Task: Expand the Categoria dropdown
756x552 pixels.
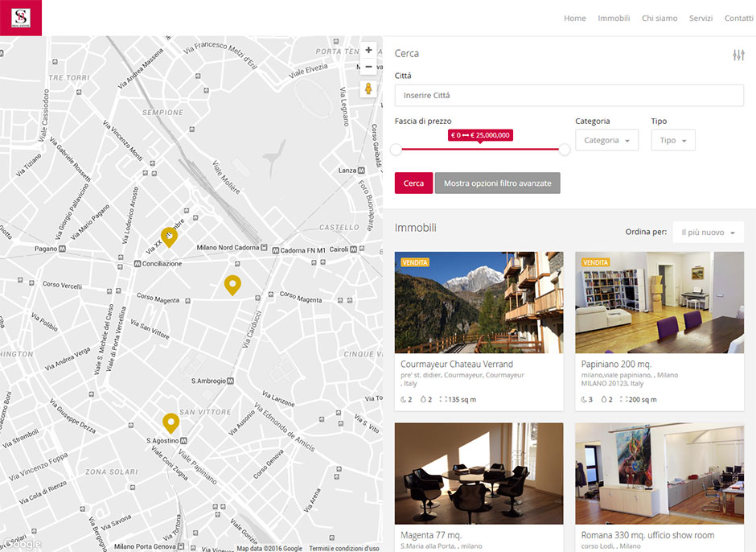Action: point(606,140)
